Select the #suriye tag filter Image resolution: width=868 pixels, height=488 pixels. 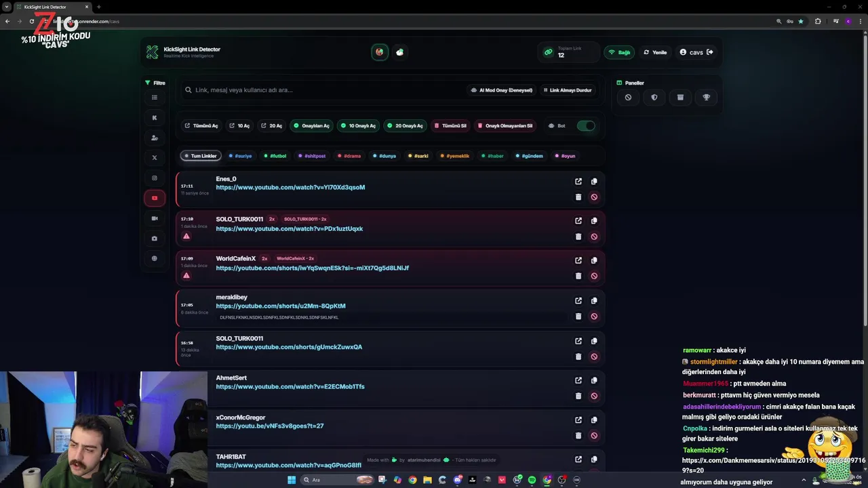point(241,156)
